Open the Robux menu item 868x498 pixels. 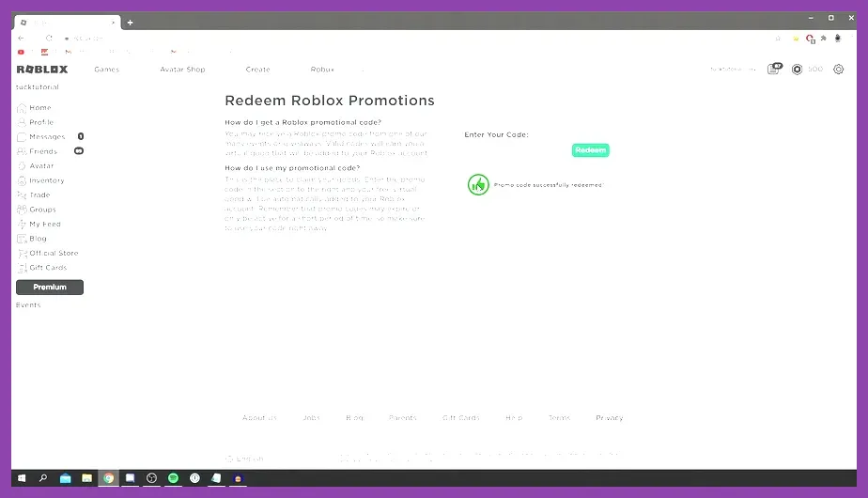(322, 70)
